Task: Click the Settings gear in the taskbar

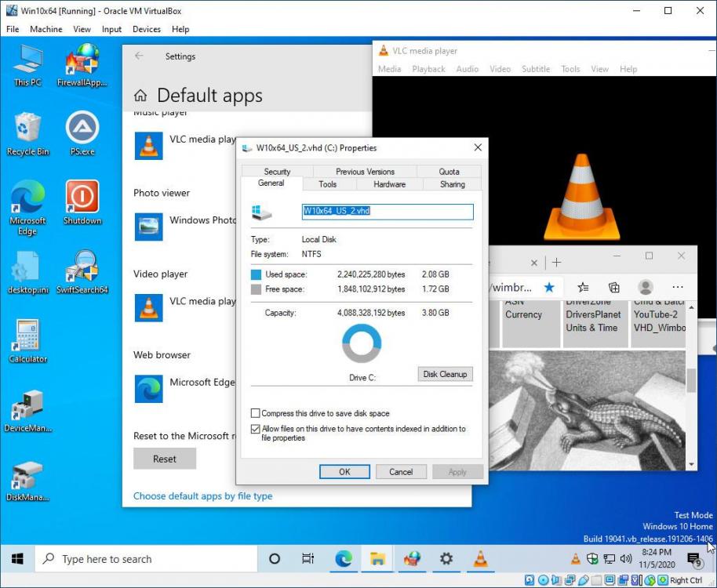Action: 446,559
